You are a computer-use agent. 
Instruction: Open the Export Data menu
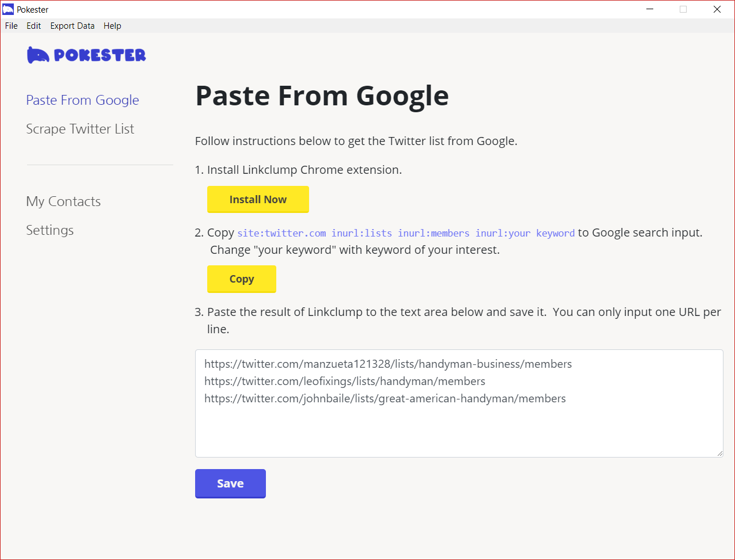coord(73,26)
